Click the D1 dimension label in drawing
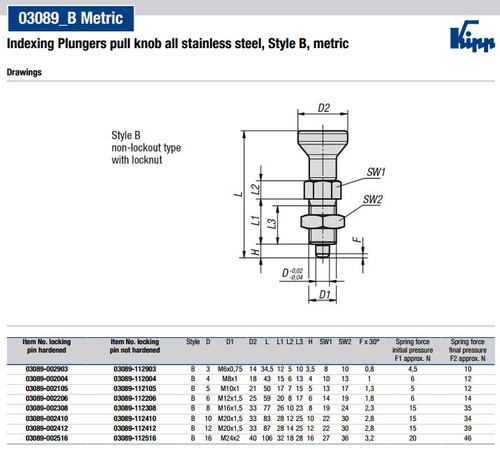Image resolution: width=500 pixels, height=451 pixels. (x=325, y=294)
